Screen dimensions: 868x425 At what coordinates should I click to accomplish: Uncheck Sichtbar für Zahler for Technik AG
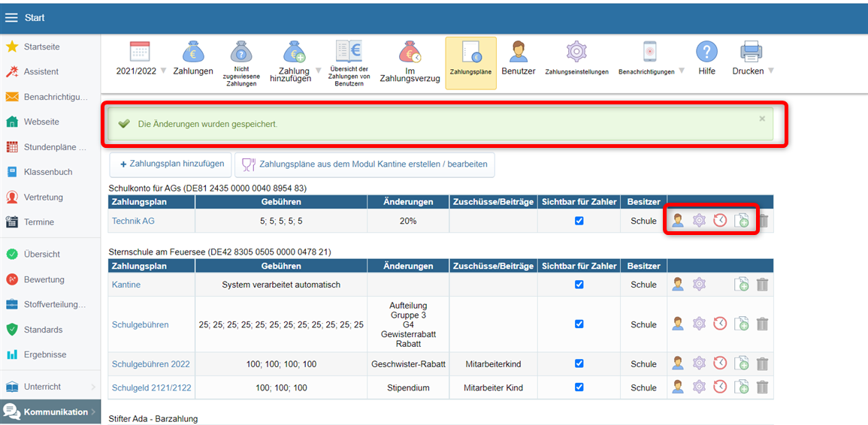click(x=579, y=221)
